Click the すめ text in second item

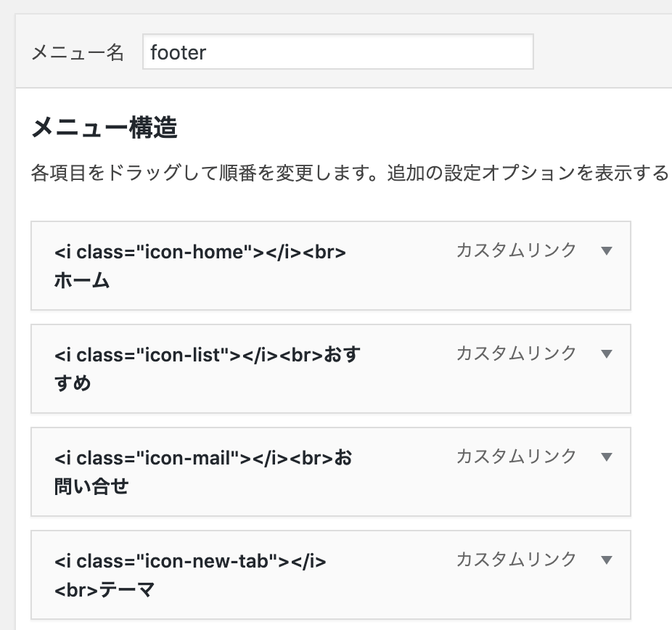click(73, 383)
